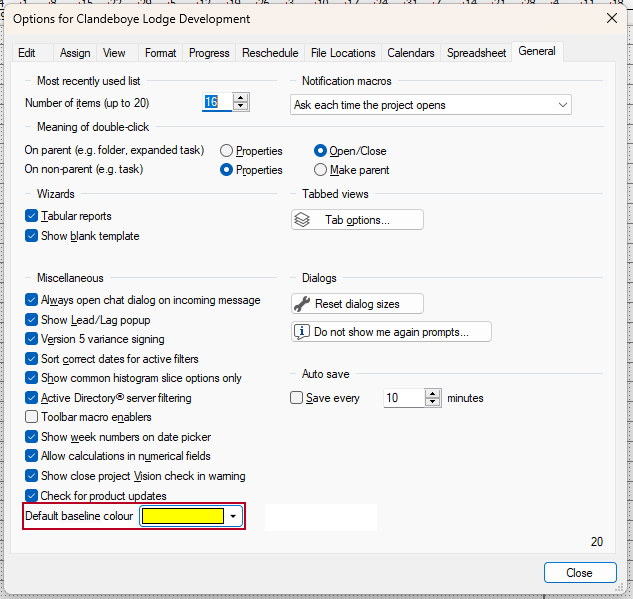This screenshot has width=633, height=599.
Task: Decrease auto save minutes with down arrow
Action: click(x=432, y=403)
